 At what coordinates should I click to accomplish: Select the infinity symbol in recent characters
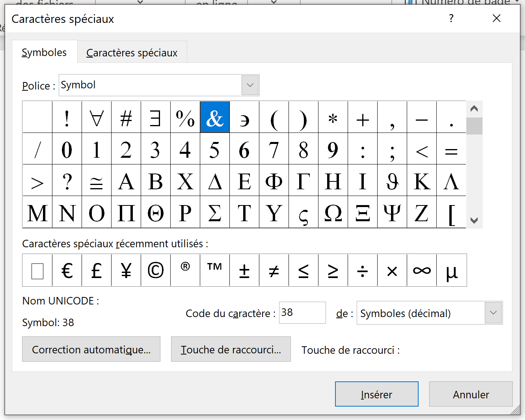coord(421,271)
